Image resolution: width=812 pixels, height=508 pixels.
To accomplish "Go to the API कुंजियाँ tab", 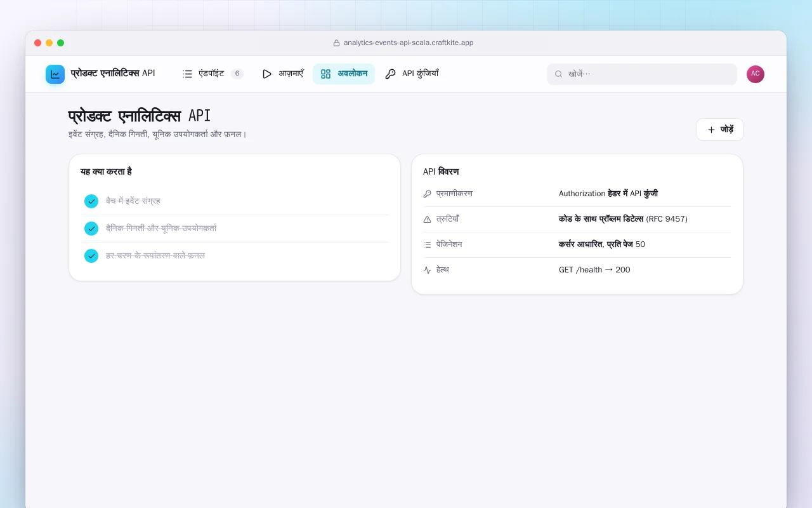I will coord(412,74).
